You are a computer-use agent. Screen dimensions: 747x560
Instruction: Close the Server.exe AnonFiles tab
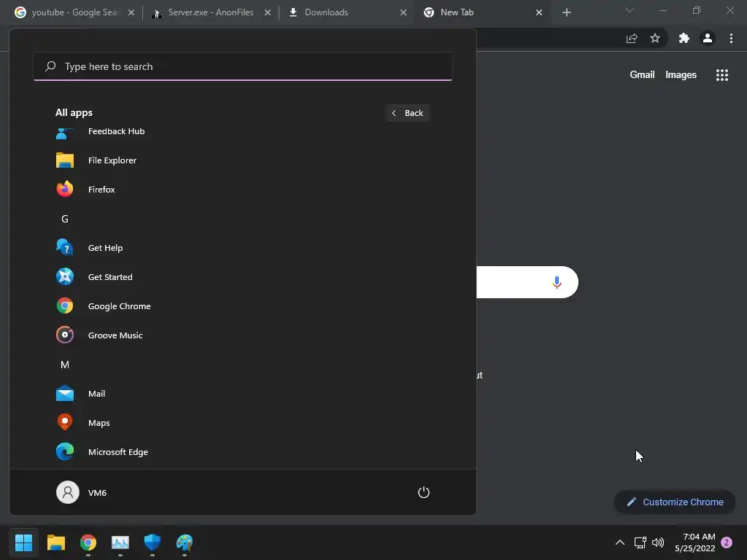[268, 12]
